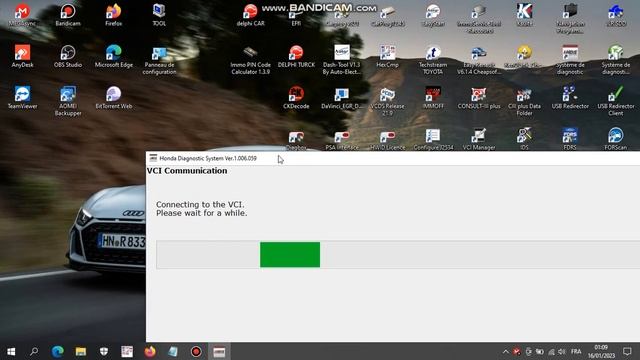The image size is (640, 360).
Task: Launch Firefox from its desktop icon
Action: 113,15
